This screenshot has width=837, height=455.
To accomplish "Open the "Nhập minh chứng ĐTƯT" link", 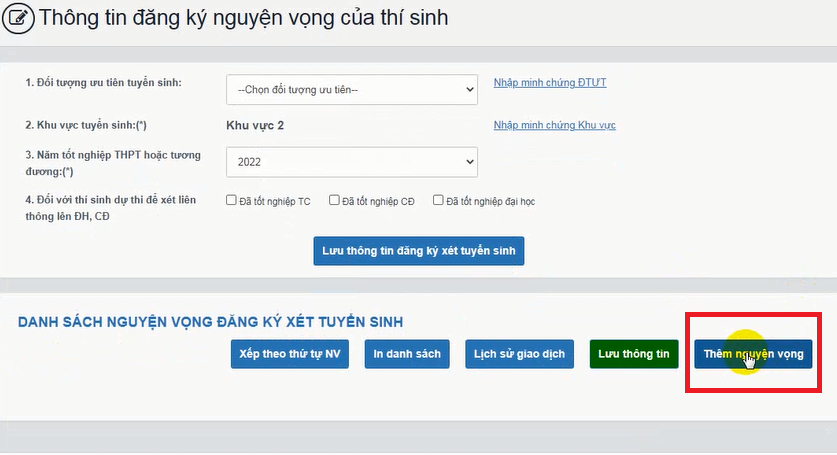I will coord(550,82).
